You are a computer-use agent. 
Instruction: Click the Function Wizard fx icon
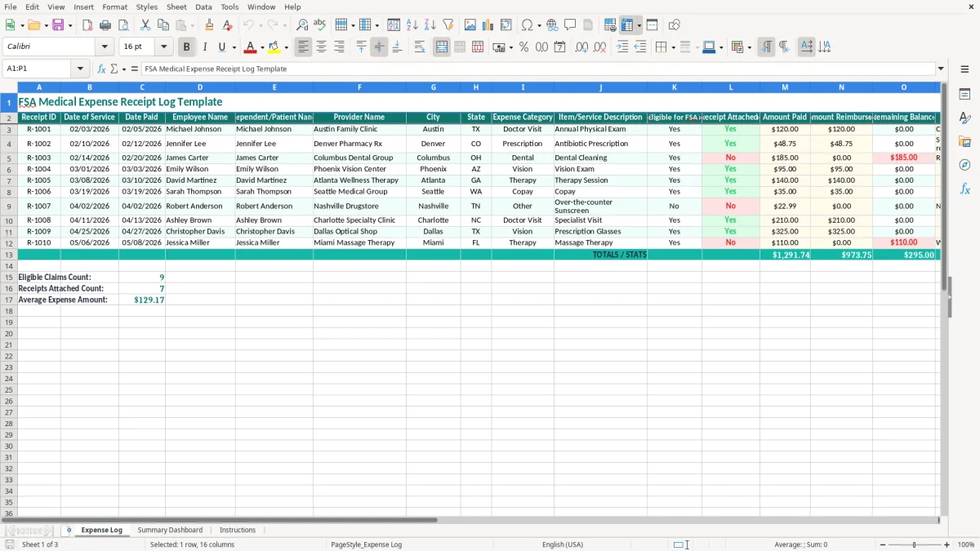coord(101,69)
